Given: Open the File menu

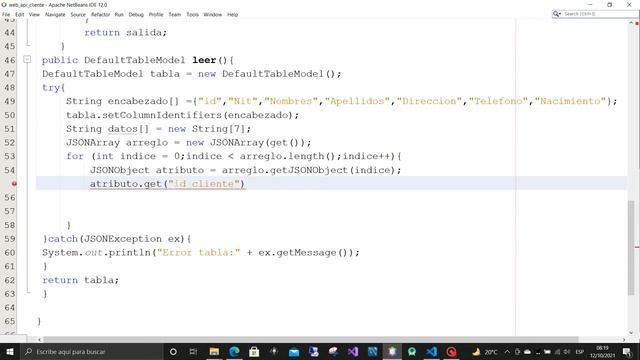Looking at the screenshot, I should (6, 14).
